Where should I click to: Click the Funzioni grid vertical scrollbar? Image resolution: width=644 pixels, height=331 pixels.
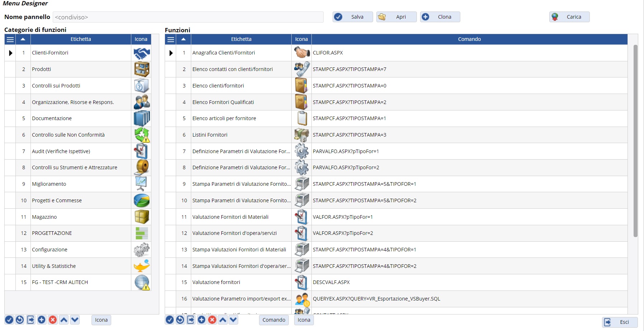pos(635,143)
